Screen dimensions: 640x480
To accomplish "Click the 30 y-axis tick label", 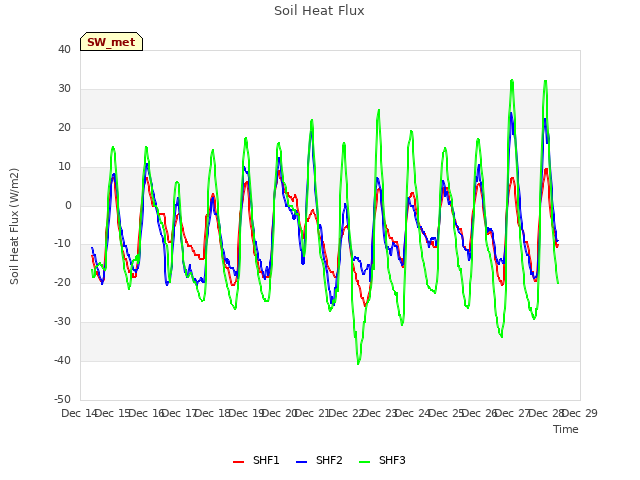I will pyautogui.click(x=64, y=88).
